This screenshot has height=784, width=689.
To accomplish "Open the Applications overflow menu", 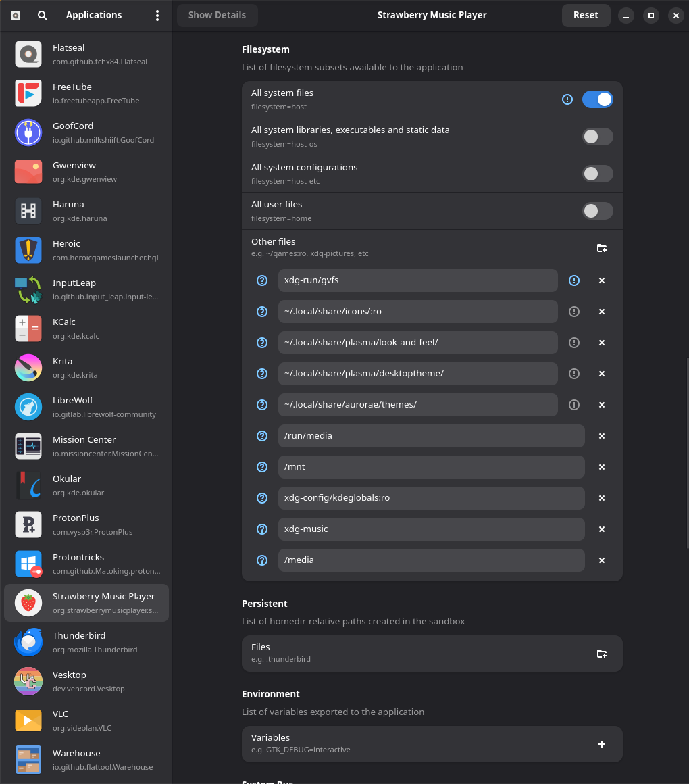I will click(157, 15).
